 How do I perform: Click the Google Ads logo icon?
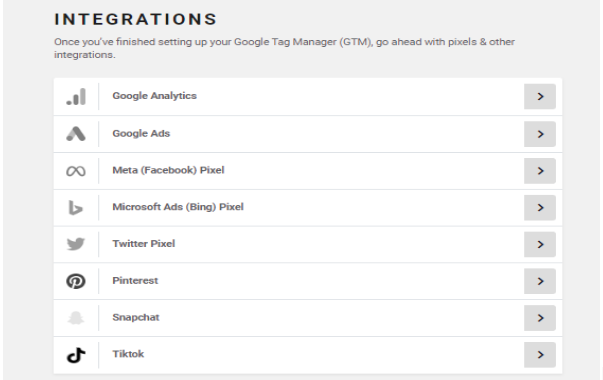pyautogui.click(x=76, y=134)
